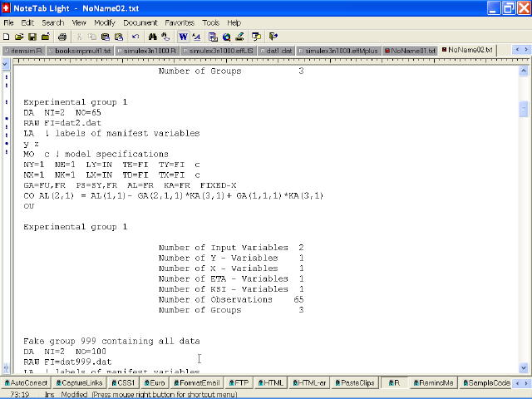Switch to booksimpmult1.txt document tab
Image resolution: width=532 pixels, height=399 pixels.
pyautogui.click(x=80, y=51)
